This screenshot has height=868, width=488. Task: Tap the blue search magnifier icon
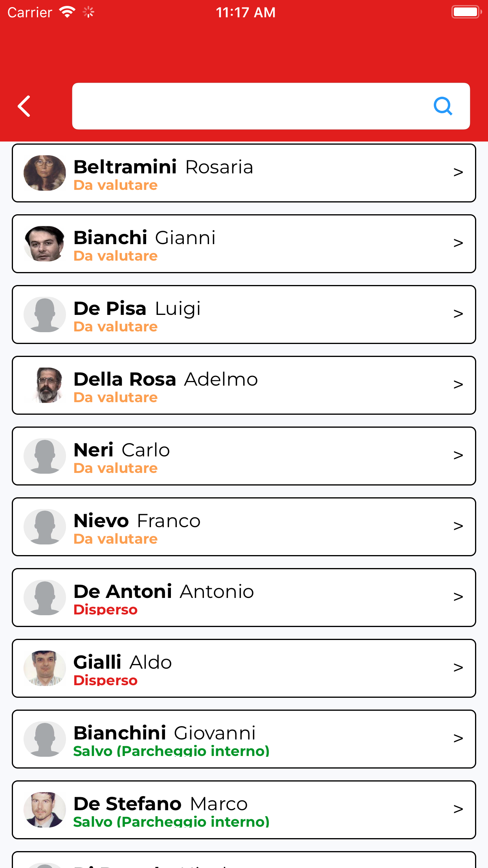tap(443, 106)
